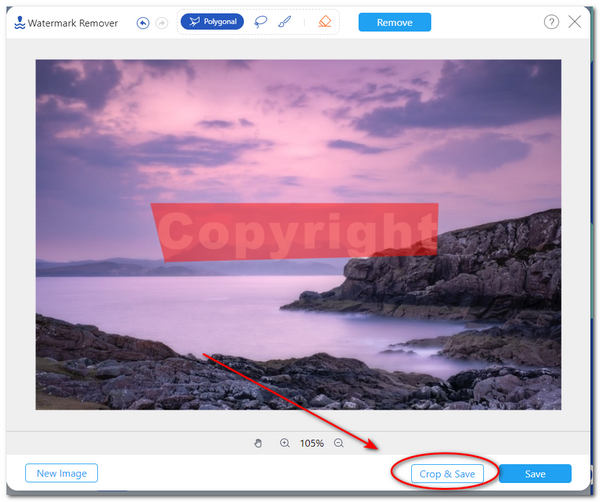Activate the hand pan tool
Screen dimensions: 600x502
258,443
